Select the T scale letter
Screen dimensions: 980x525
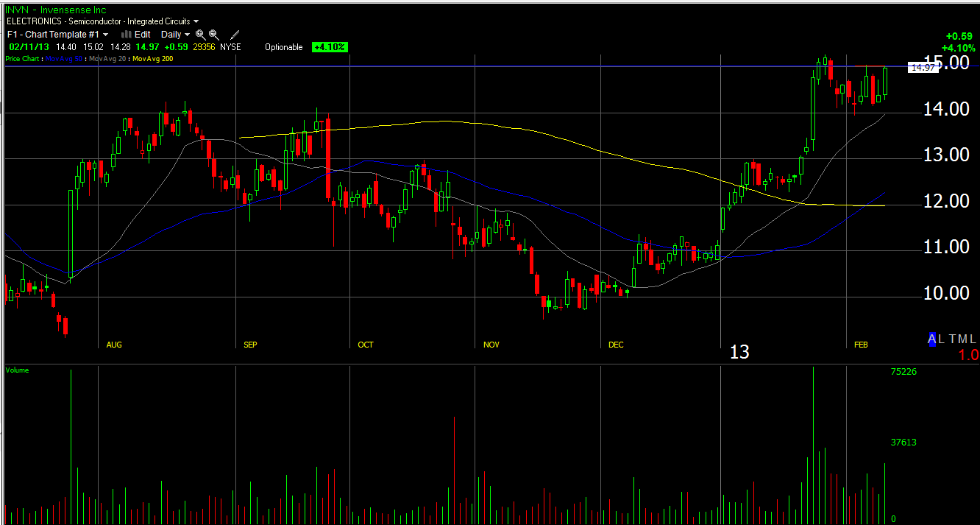(953, 339)
